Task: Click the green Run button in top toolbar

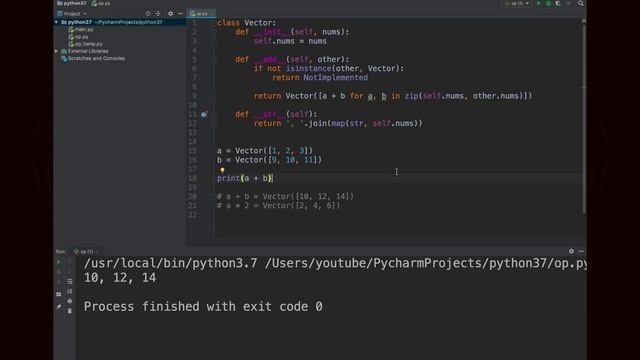Action: (539, 3)
